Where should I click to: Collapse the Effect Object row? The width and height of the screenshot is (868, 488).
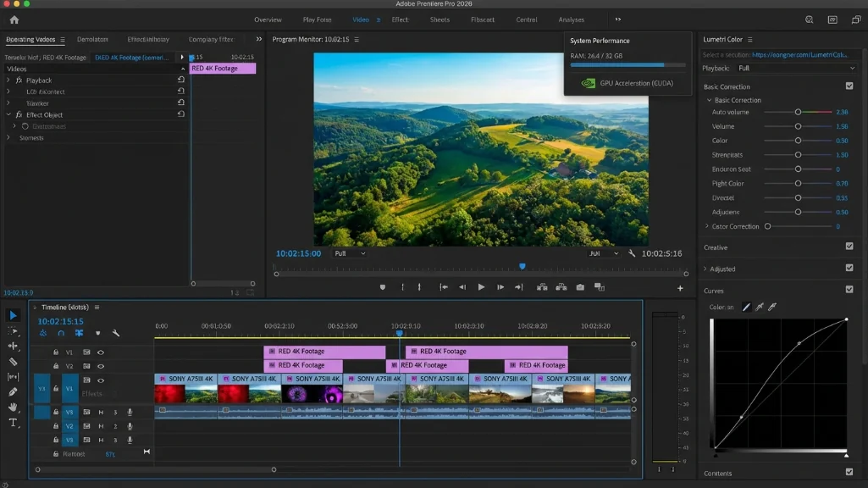[x=8, y=114]
